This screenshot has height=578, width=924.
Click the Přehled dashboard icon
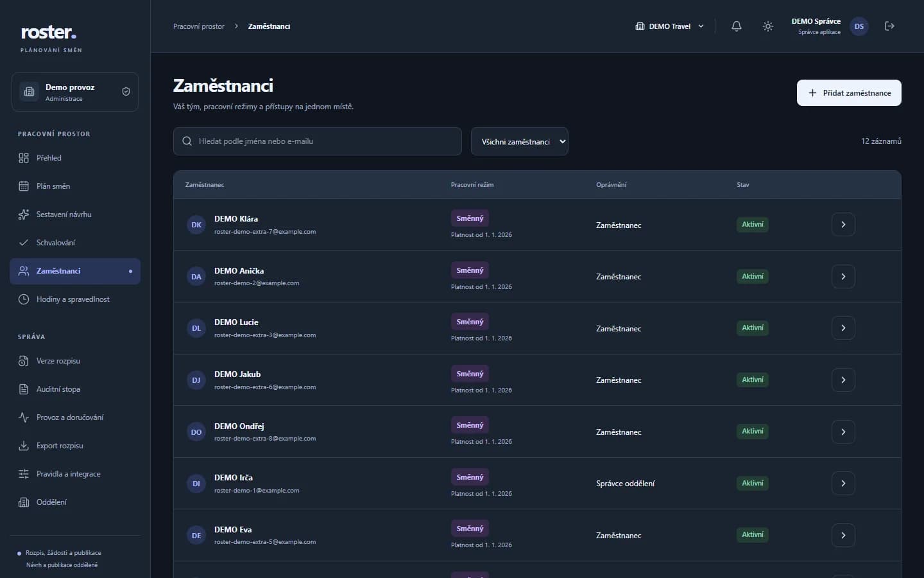[24, 158]
